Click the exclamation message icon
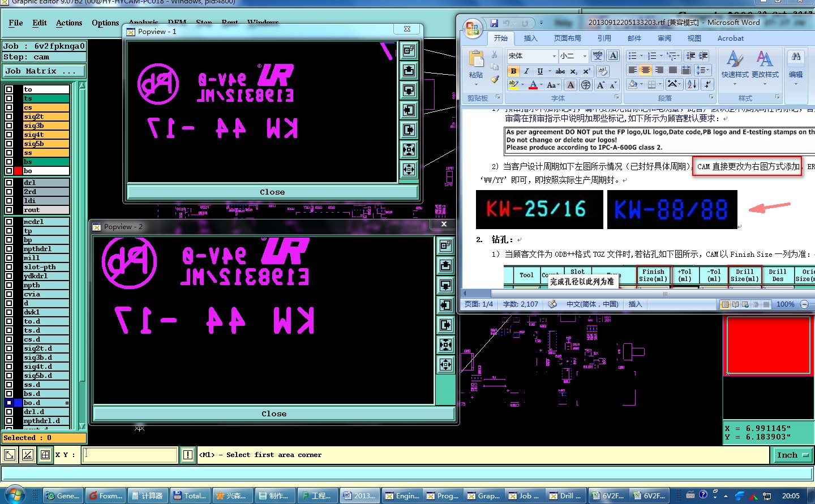Image resolution: width=815 pixels, height=504 pixels. tap(188, 455)
